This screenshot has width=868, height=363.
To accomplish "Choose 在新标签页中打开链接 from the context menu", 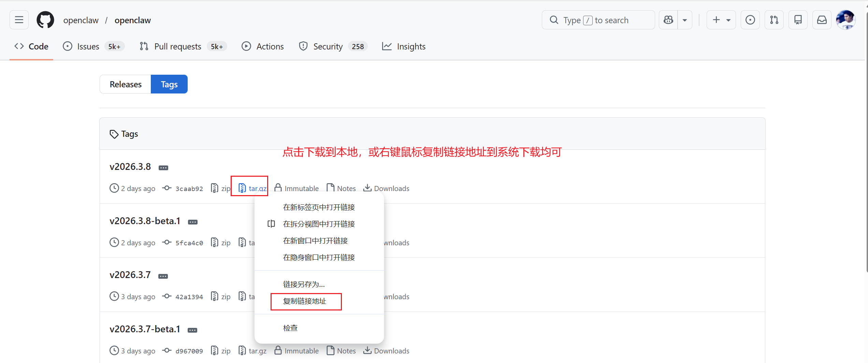I will tap(318, 207).
